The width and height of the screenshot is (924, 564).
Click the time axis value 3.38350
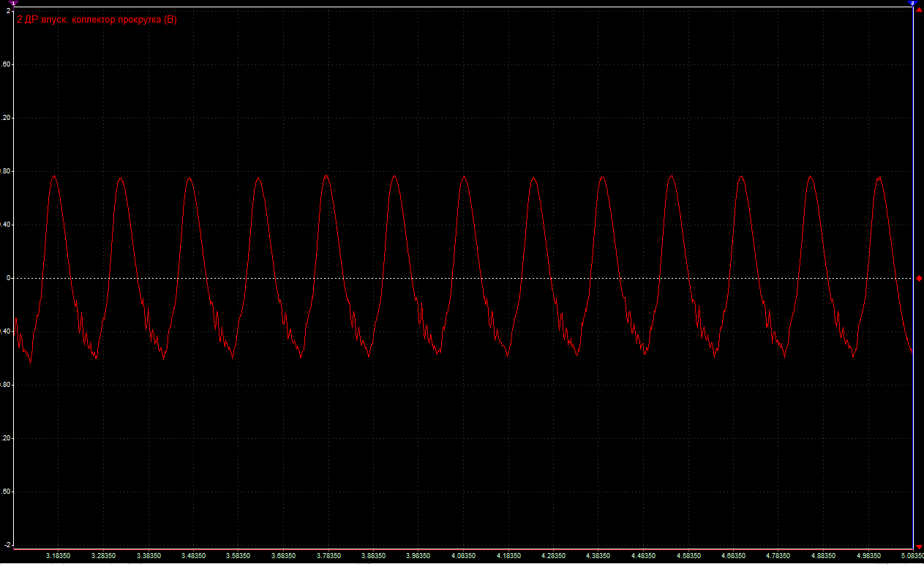pos(149,556)
